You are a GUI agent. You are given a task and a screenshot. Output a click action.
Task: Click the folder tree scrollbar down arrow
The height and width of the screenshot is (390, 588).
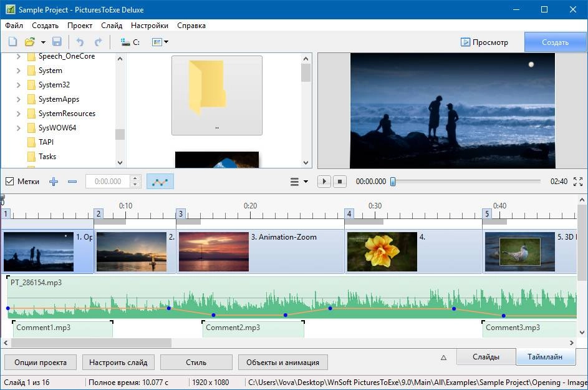[120, 163]
